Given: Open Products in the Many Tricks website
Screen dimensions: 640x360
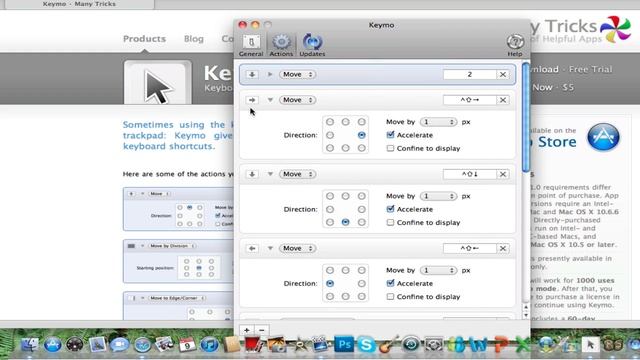Looking at the screenshot, I should coord(144,39).
